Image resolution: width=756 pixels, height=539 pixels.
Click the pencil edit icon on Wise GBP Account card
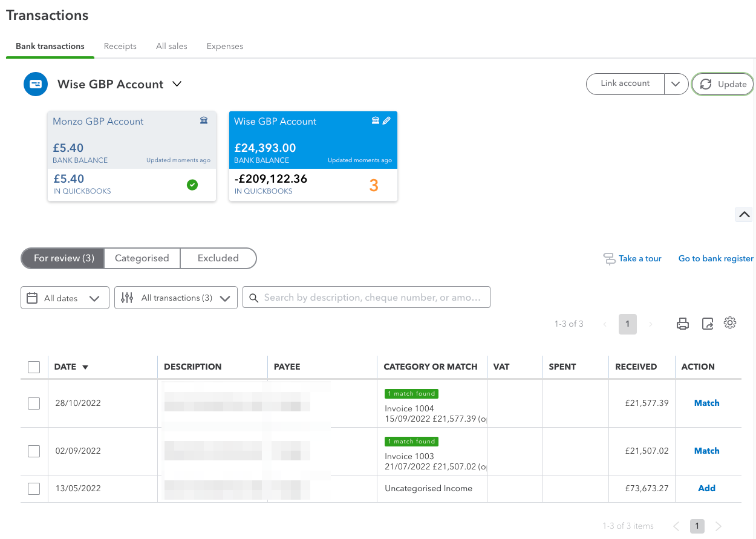pyautogui.click(x=387, y=120)
